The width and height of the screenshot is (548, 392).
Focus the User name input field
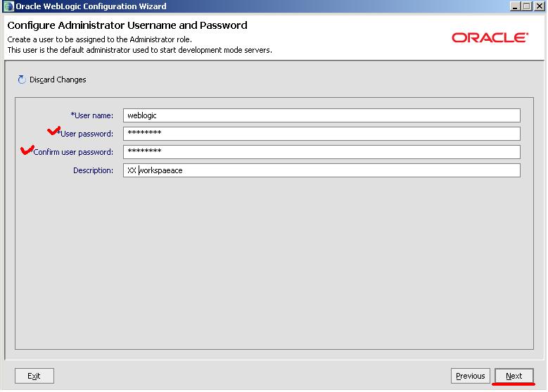[321, 115]
